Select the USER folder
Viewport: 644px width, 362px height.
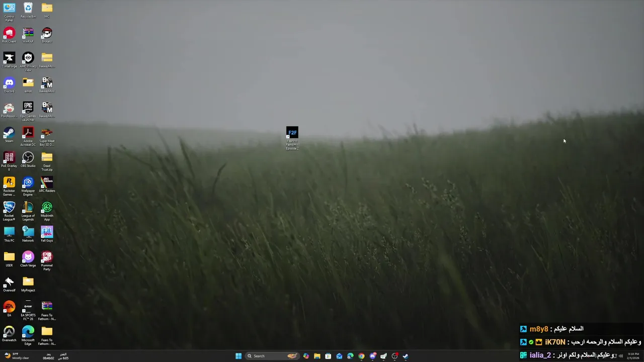click(x=9, y=259)
